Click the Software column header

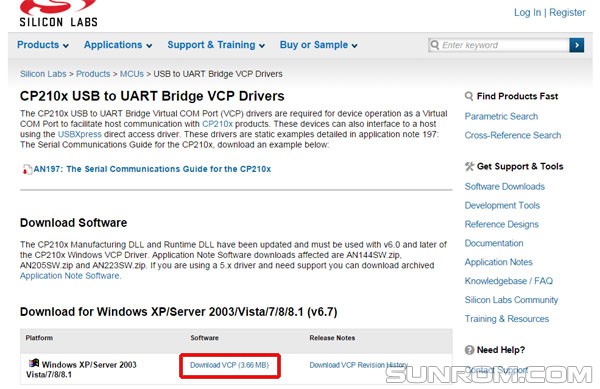click(204, 338)
